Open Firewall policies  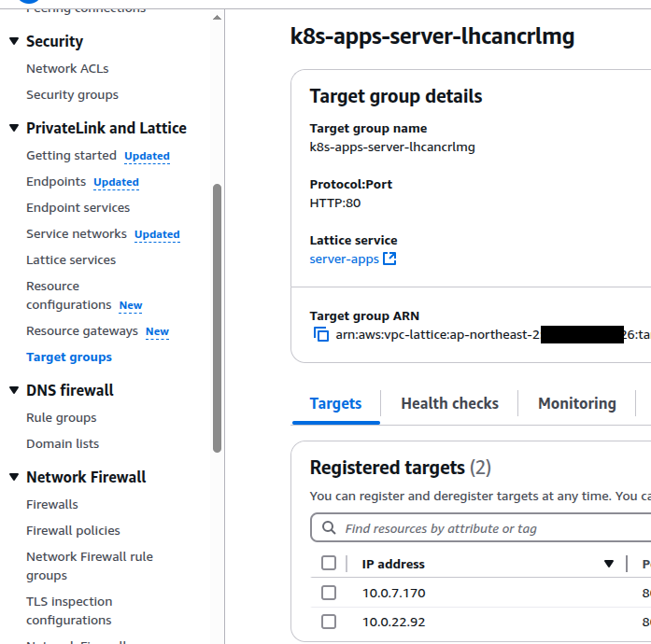73,530
